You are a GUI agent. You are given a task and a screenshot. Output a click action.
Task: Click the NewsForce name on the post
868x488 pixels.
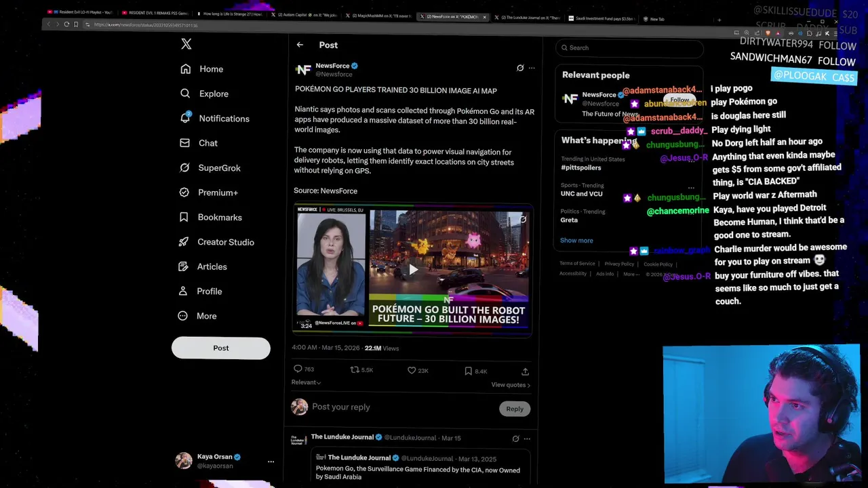(332, 66)
